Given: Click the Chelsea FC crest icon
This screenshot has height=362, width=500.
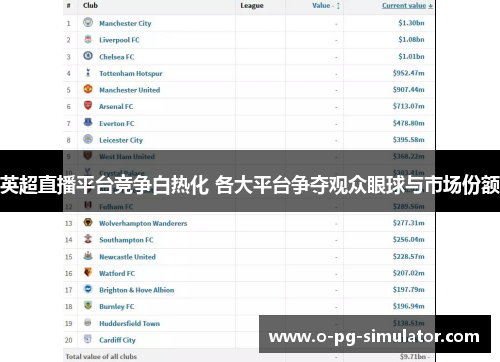Looking at the screenshot, I should [x=88, y=56].
